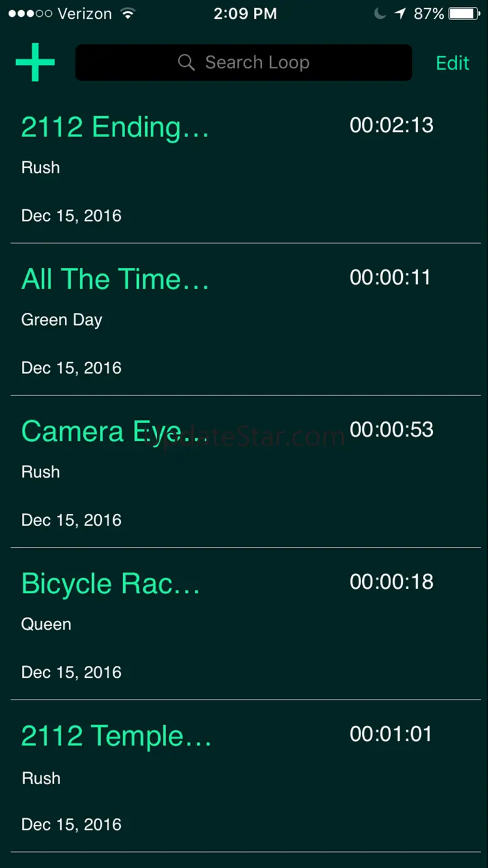This screenshot has width=488, height=868.
Task: Click the Edit button
Action: tap(452, 63)
